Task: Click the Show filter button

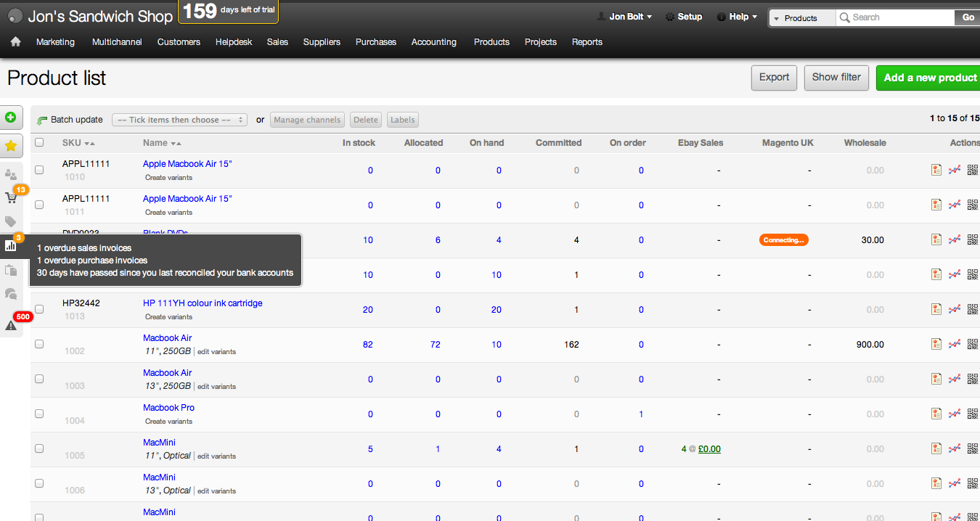Action: click(836, 78)
